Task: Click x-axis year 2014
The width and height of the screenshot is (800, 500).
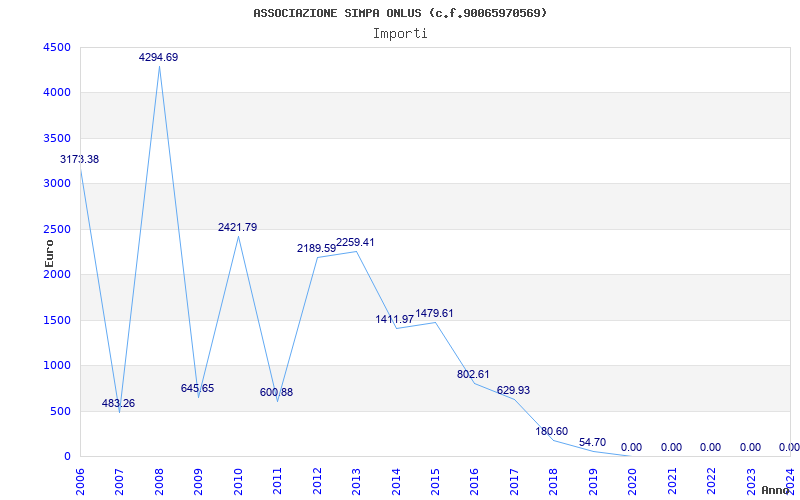Action: click(x=395, y=482)
